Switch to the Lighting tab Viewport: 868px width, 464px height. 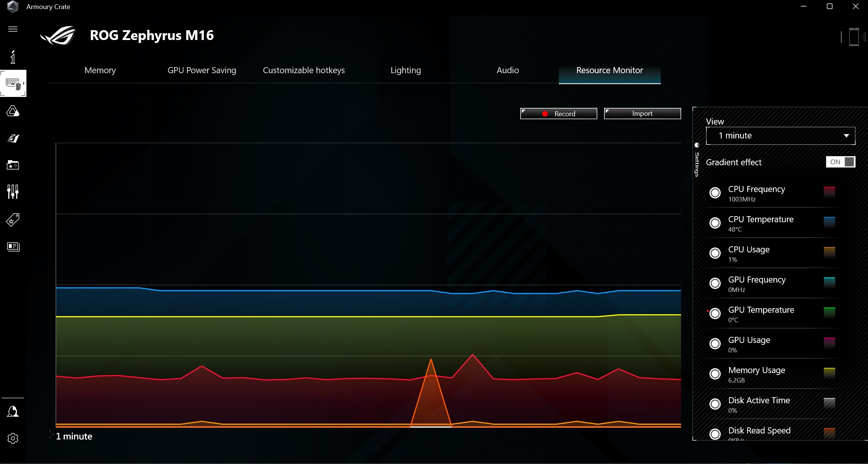[x=405, y=70]
